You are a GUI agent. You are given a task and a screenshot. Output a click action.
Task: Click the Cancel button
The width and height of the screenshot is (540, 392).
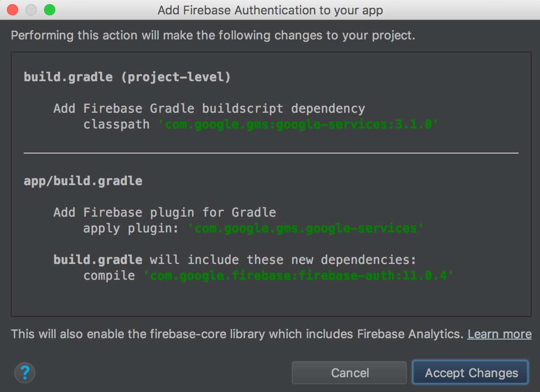click(350, 373)
